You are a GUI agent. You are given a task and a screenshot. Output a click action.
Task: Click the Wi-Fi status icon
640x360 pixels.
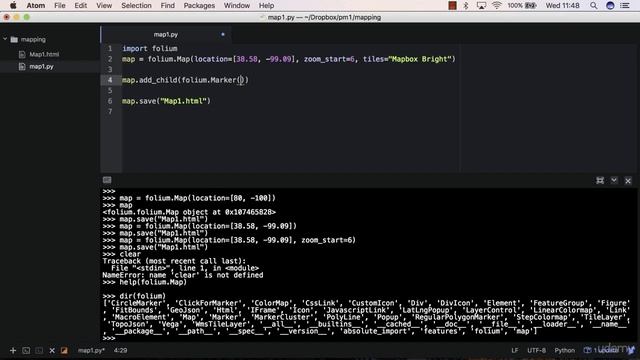(496, 5)
